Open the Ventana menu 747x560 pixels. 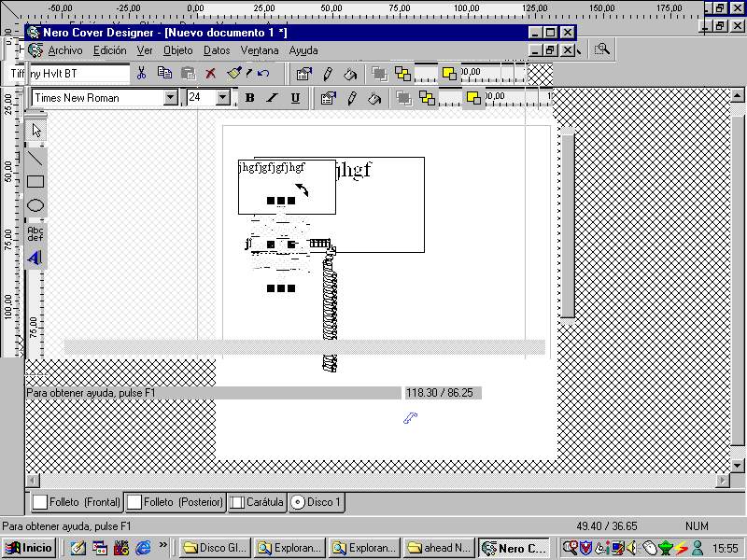[x=260, y=50]
